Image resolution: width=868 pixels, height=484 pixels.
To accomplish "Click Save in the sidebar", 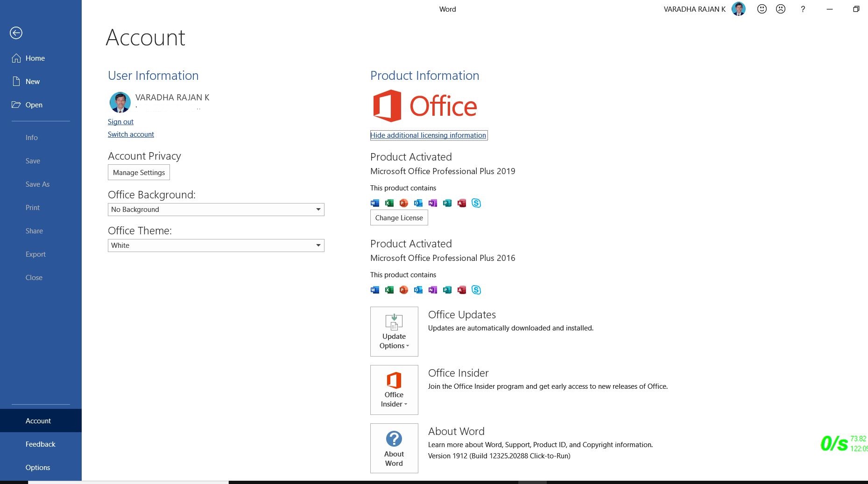I will (41, 161).
